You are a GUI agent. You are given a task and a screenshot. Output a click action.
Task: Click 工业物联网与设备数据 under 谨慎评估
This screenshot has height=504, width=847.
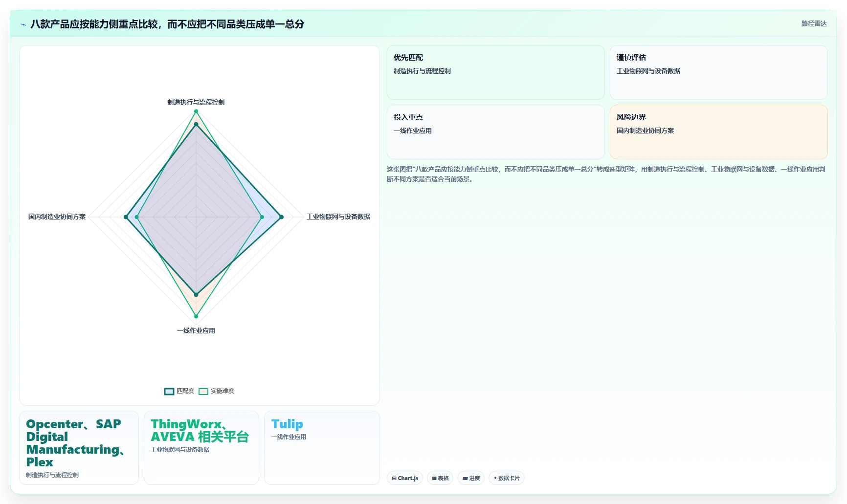coord(648,71)
